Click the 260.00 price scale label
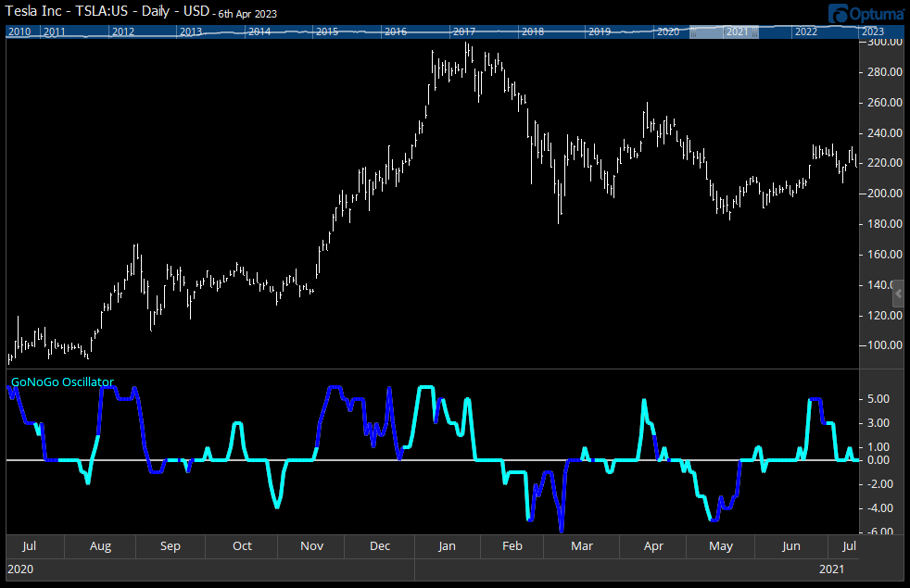 click(x=885, y=102)
